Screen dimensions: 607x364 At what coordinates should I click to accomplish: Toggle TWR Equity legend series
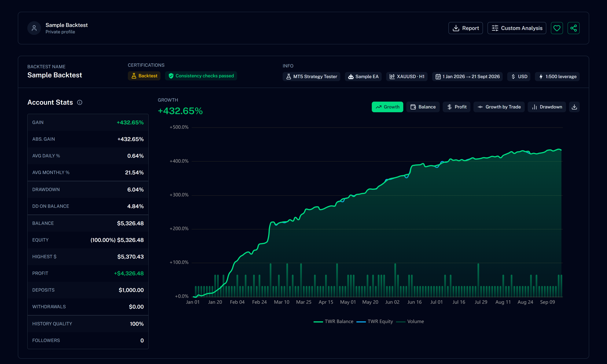click(x=375, y=321)
